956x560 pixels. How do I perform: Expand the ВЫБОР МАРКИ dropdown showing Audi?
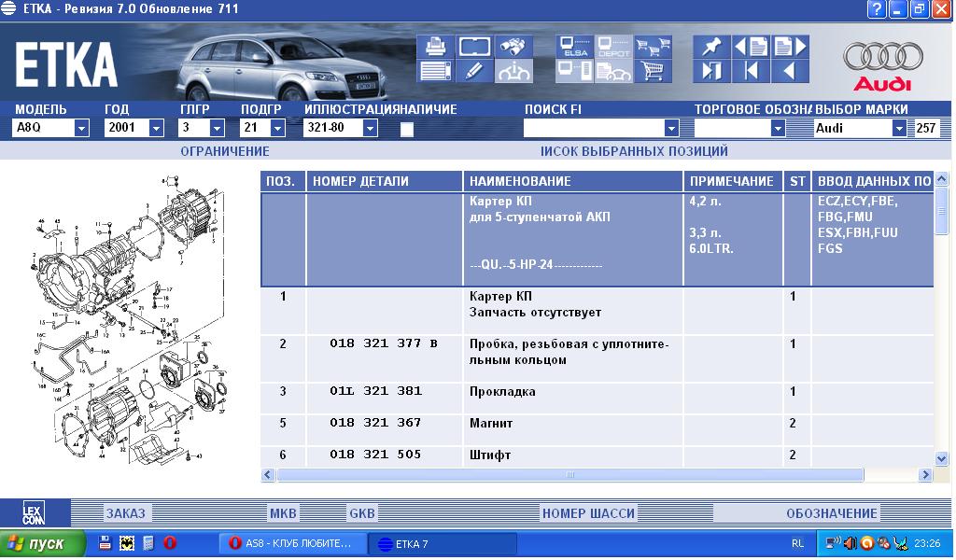pos(899,129)
